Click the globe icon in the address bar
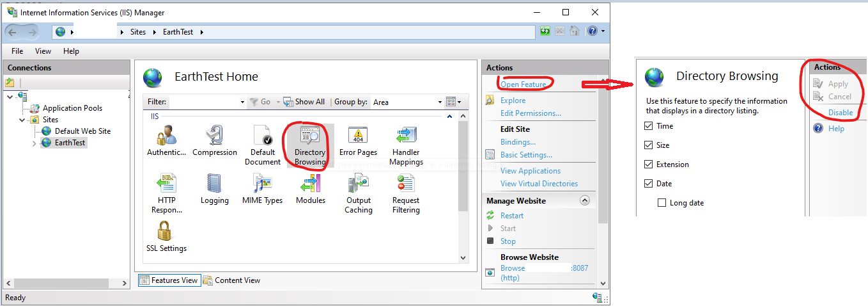868x306 pixels. (x=61, y=31)
